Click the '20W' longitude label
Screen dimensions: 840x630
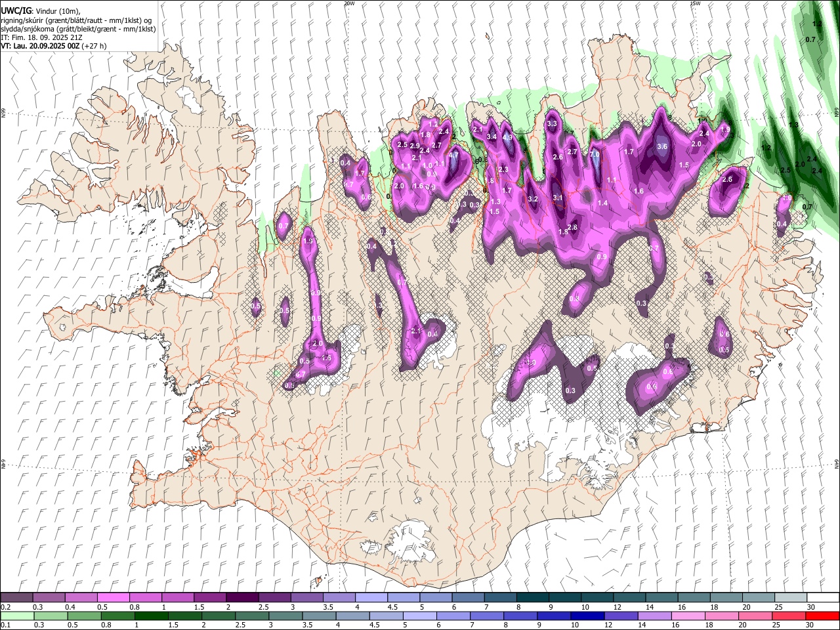pyautogui.click(x=349, y=3)
